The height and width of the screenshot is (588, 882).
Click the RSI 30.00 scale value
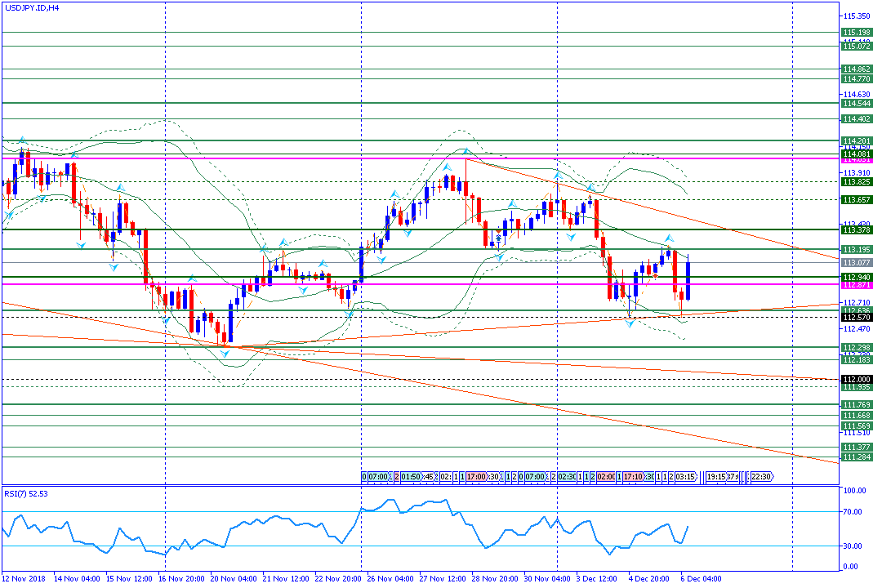[853, 546]
